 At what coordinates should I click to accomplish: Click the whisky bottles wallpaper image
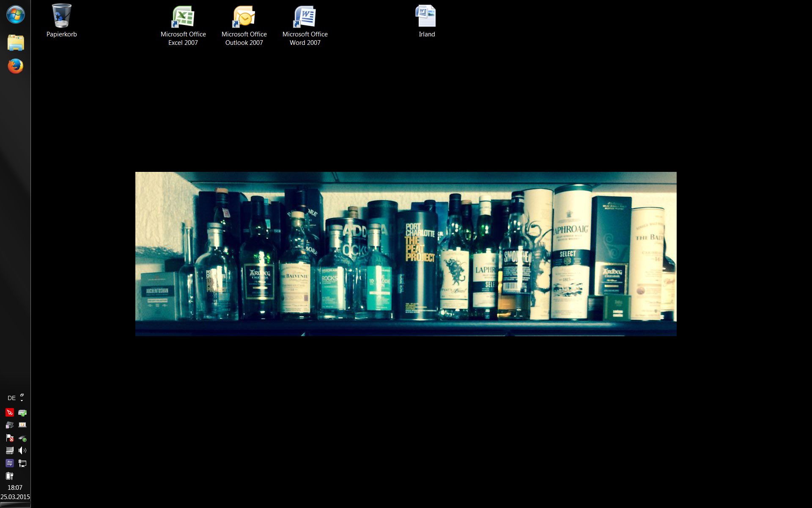(406, 254)
